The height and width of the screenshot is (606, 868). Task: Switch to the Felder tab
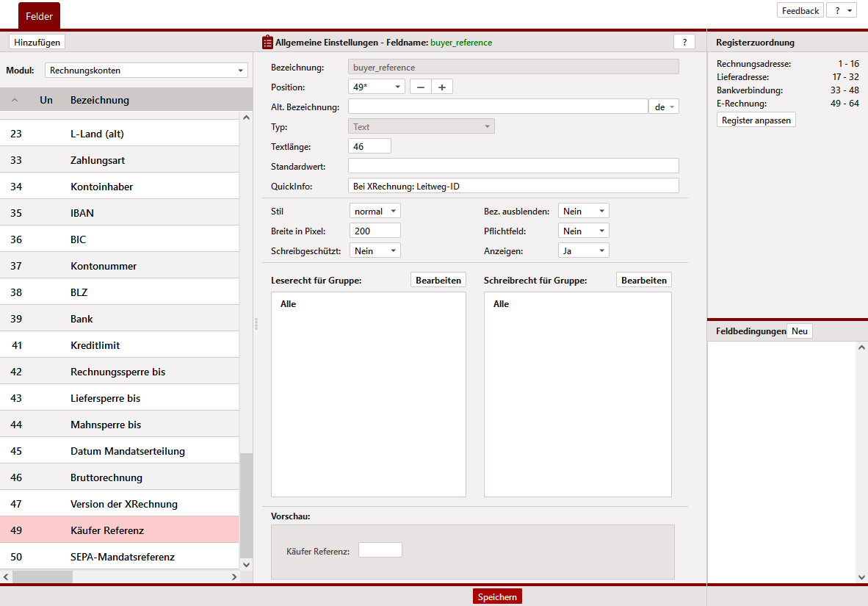[39, 15]
